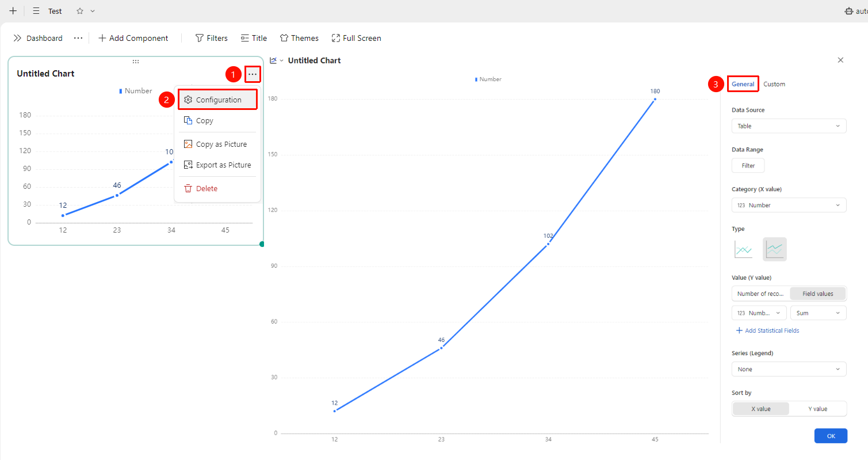Open the chart card's three-dot menu
Image resolution: width=868 pixels, height=460 pixels.
coord(253,74)
